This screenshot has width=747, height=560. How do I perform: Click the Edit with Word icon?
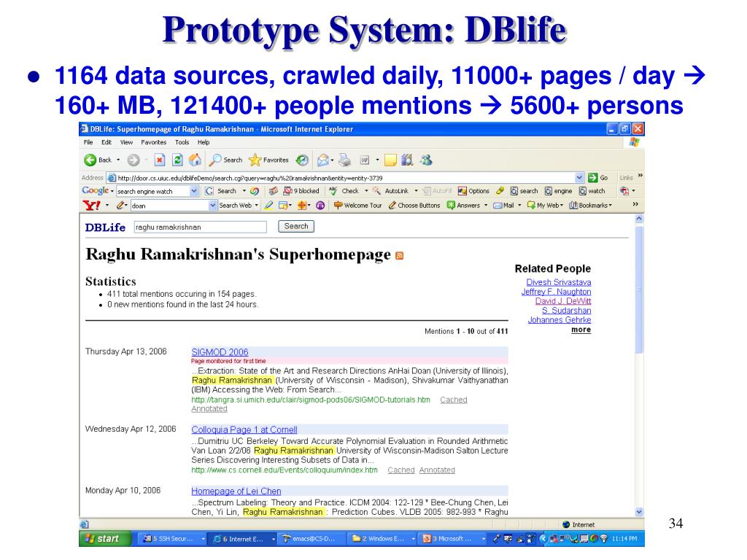pos(365,160)
